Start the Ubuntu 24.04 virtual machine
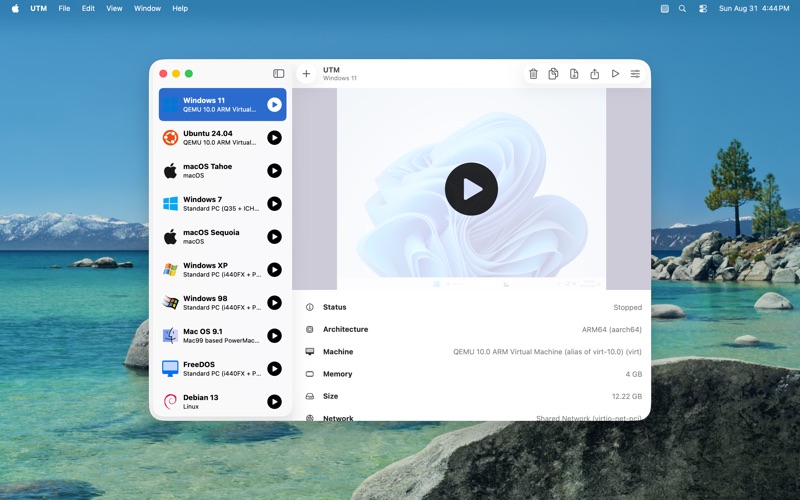Screen dimensions: 800x500 click(274, 138)
